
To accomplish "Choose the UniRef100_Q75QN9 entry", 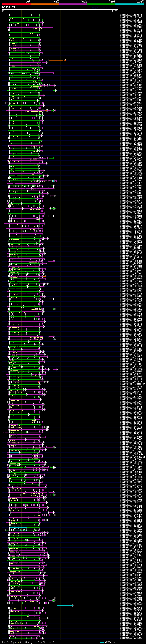I will click(x=131, y=55).
